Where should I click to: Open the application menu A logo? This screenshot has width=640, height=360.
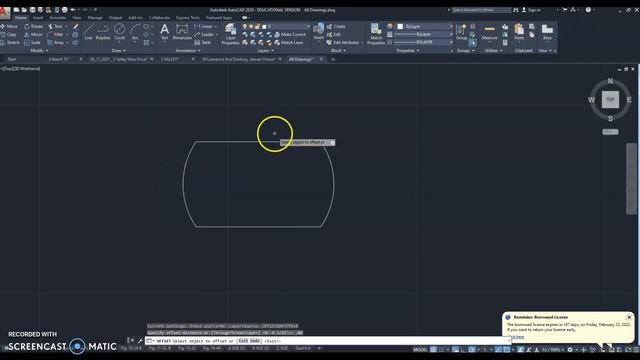[4, 13]
